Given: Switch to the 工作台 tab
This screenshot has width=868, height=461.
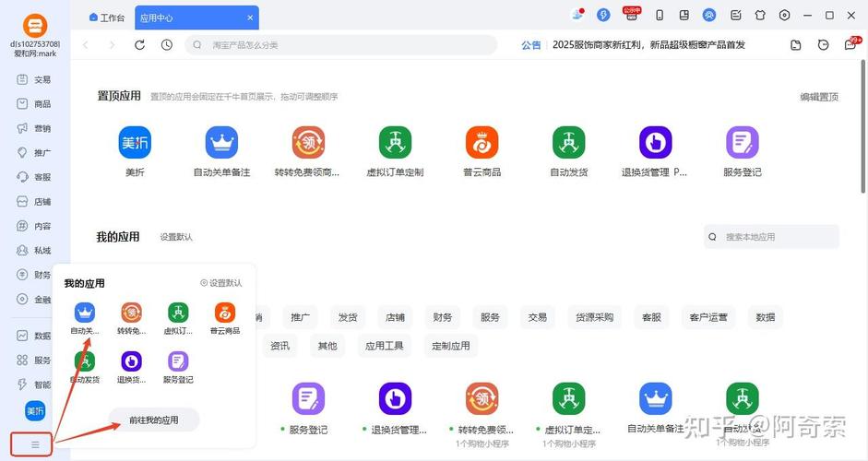Looking at the screenshot, I should point(107,18).
